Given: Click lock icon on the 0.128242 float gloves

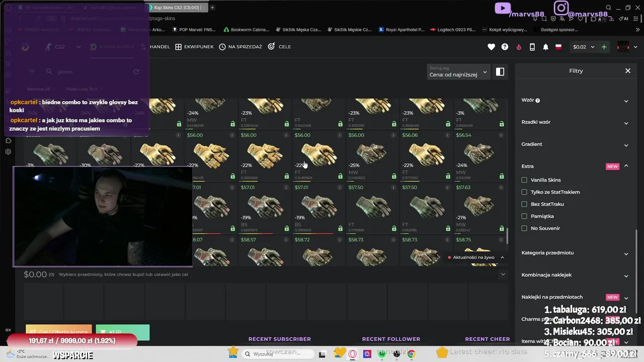Looking at the screenshot, I should pos(502,229).
